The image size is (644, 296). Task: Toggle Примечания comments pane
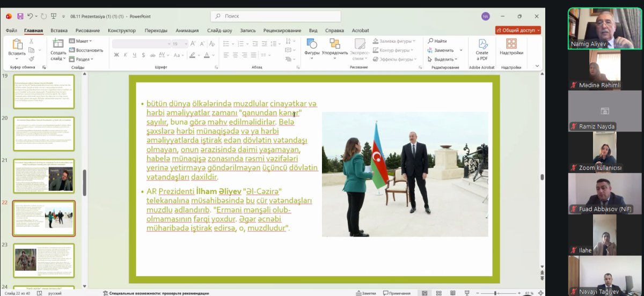tap(396, 293)
